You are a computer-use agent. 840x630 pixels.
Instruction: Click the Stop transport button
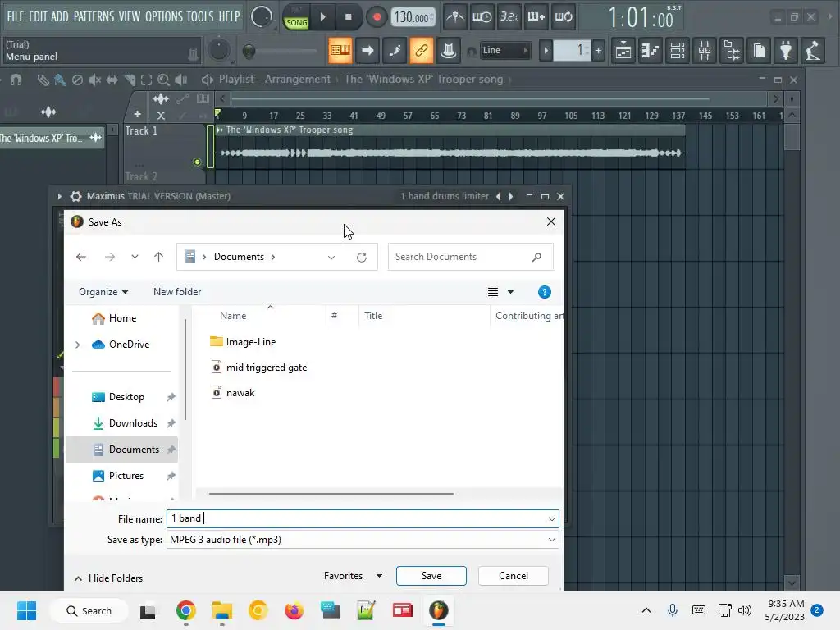[x=348, y=17]
